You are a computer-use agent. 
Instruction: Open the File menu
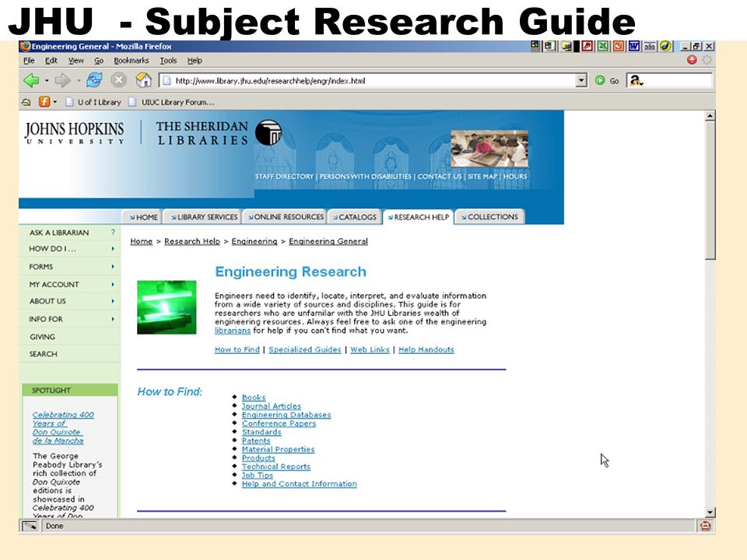(x=29, y=61)
